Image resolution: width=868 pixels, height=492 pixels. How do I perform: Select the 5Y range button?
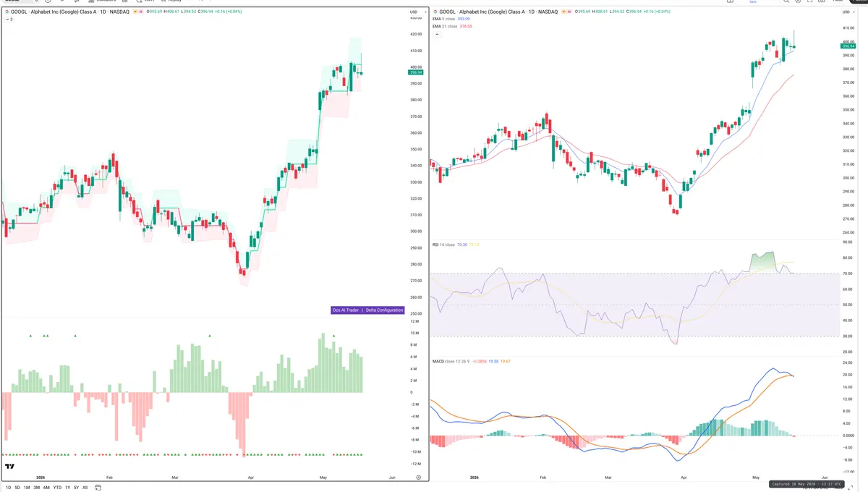tap(76, 488)
